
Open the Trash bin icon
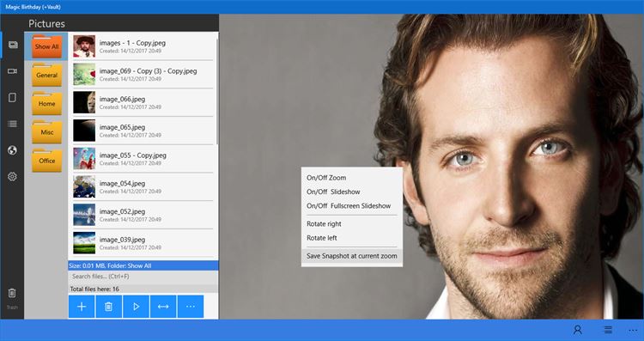[12, 294]
